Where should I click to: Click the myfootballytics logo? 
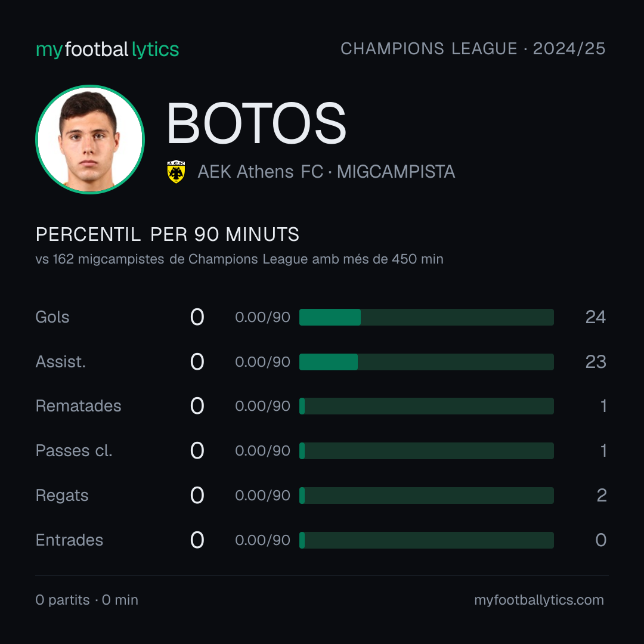(x=107, y=49)
